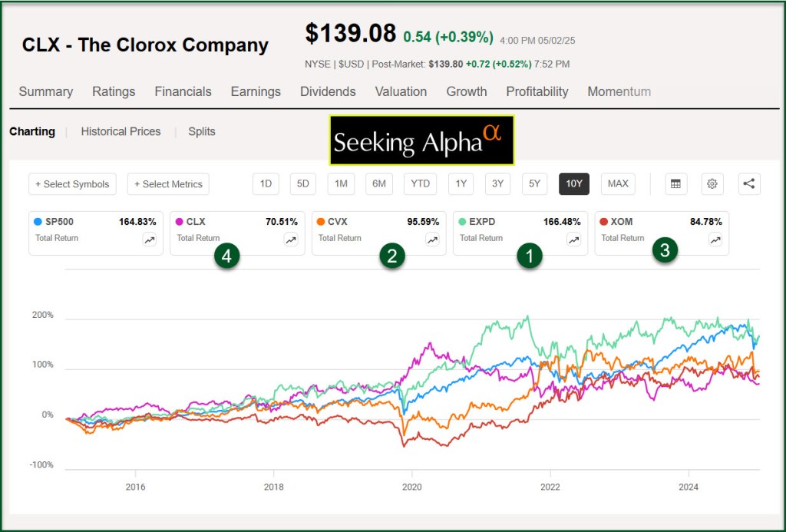The image size is (786, 532).
Task: Click the Seeking Alpha logo banner
Action: (421, 140)
